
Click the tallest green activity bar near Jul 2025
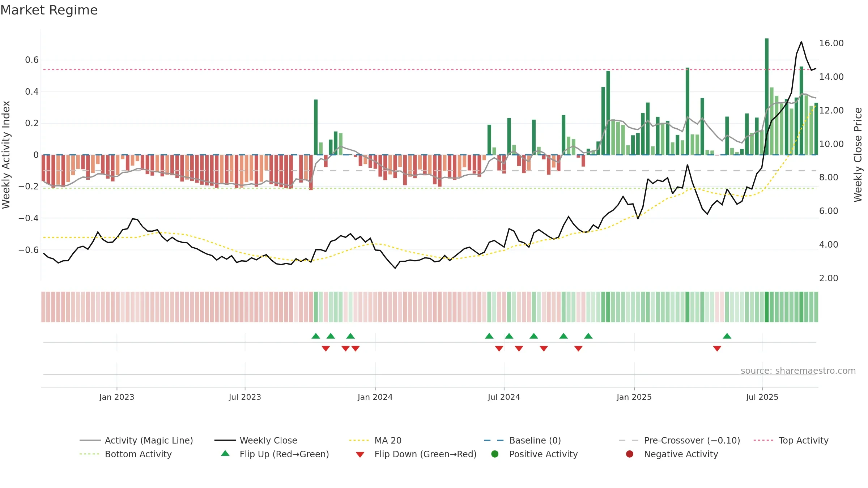767,97
